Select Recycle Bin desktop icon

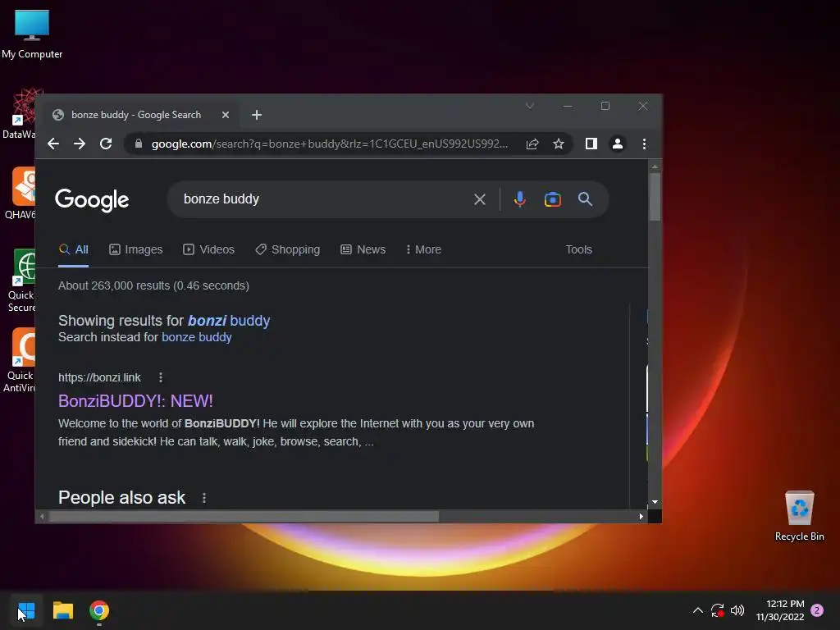pos(799,516)
